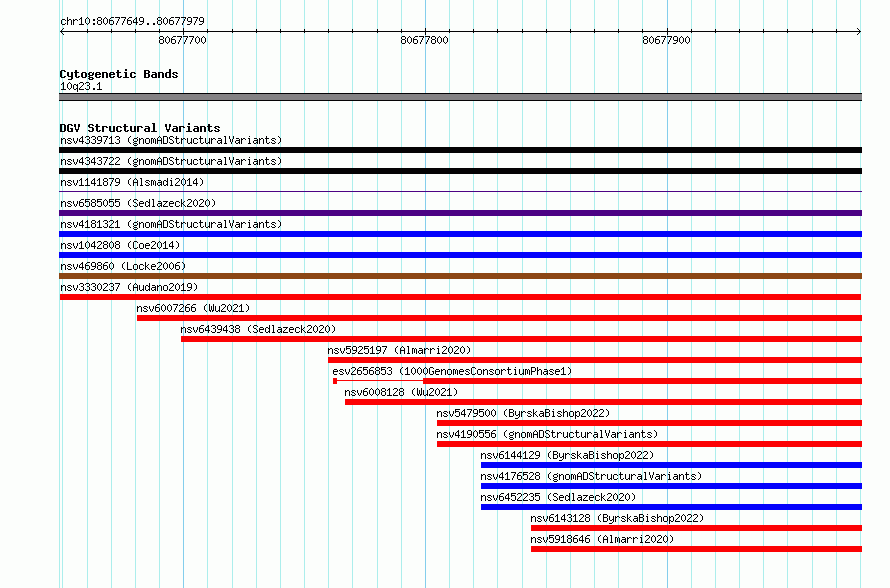890x588 pixels.
Task: Click the nsv469860 (Locke2006) label
Action: click(x=123, y=266)
